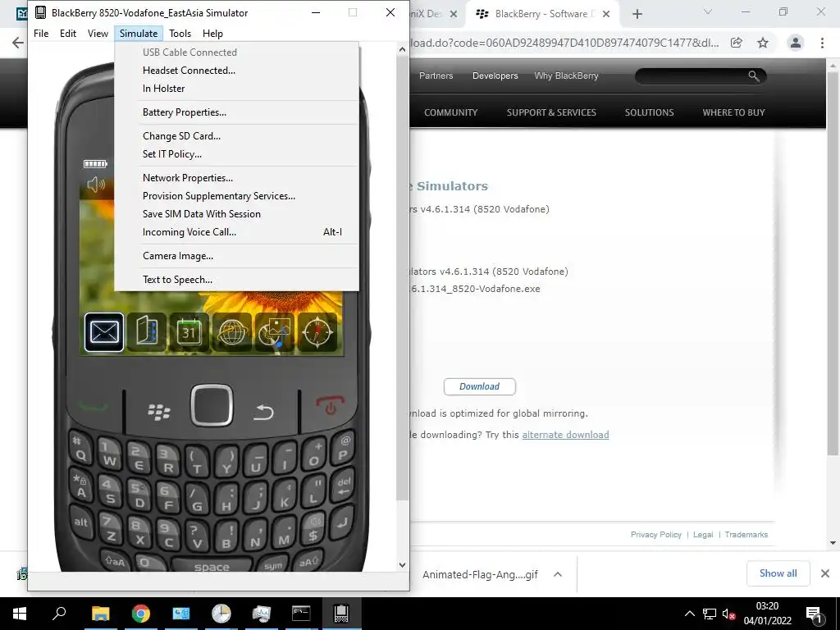Close the Chrome downloads bar
The width and height of the screenshot is (840, 630).
click(x=825, y=573)
